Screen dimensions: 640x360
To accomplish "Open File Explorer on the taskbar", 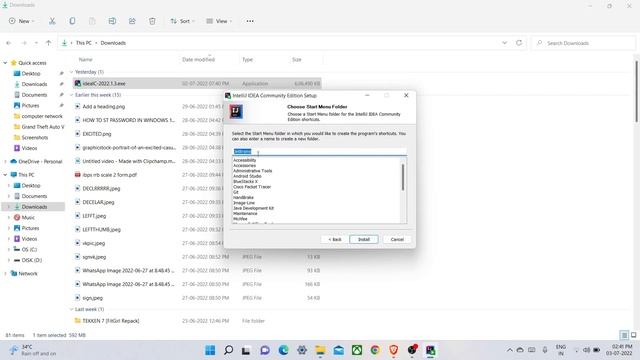I will (320, 350).
